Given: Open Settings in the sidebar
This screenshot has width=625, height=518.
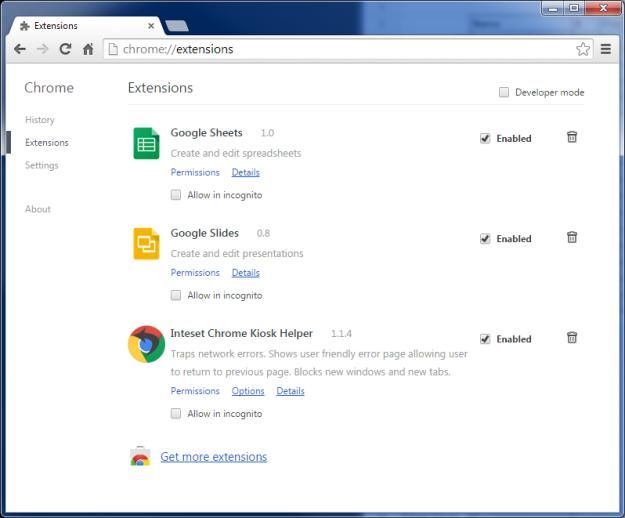Looking at the screenshot, I should (x=41, y=165).
